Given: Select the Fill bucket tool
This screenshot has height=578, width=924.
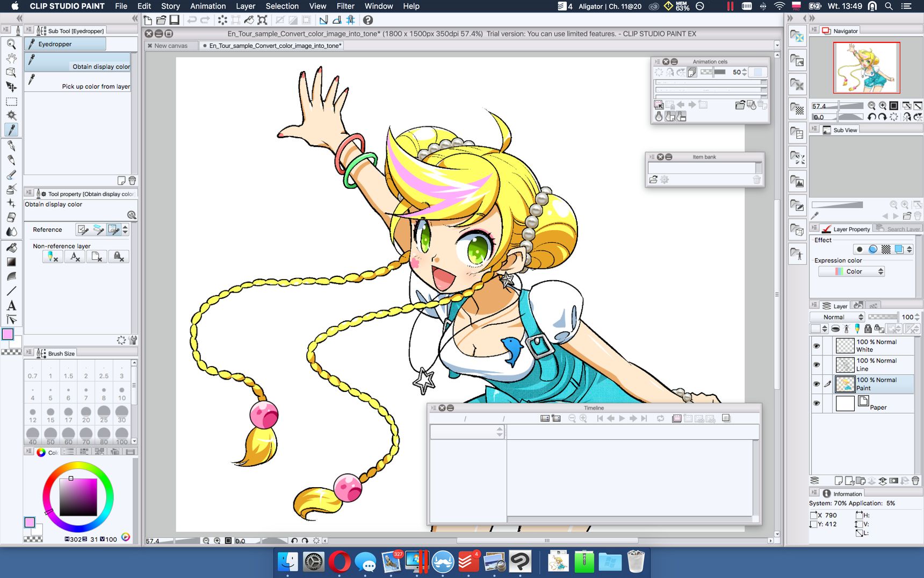Looking at the screenshot, I should coord(11,248).
